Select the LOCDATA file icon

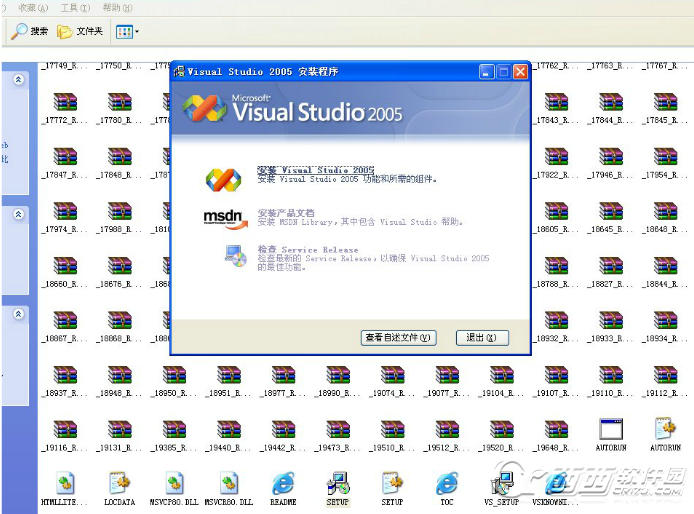119,483
